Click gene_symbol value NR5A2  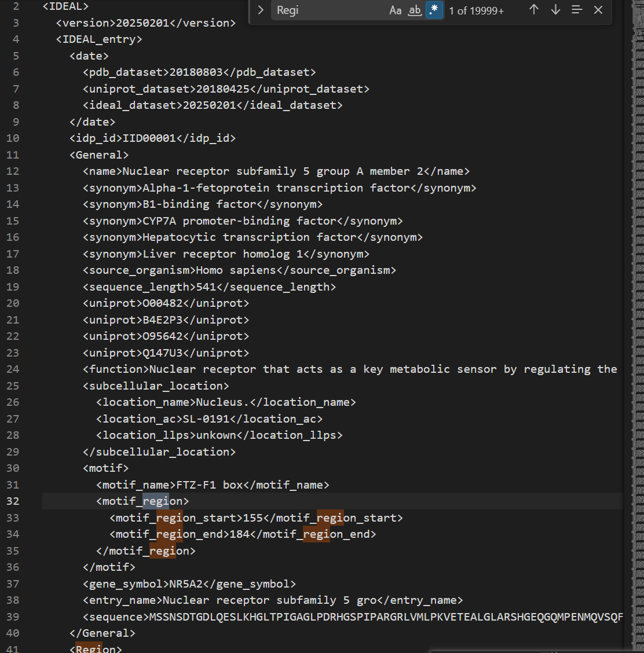[186, 584]
